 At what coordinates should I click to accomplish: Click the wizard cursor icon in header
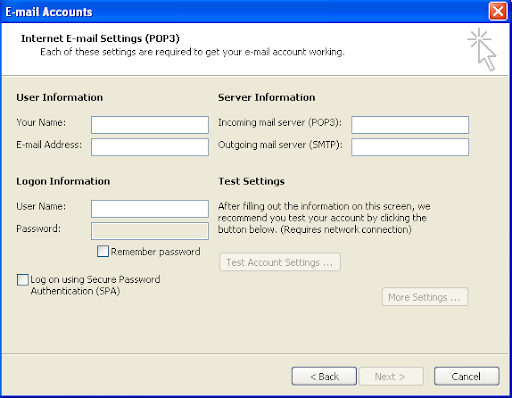482,49
